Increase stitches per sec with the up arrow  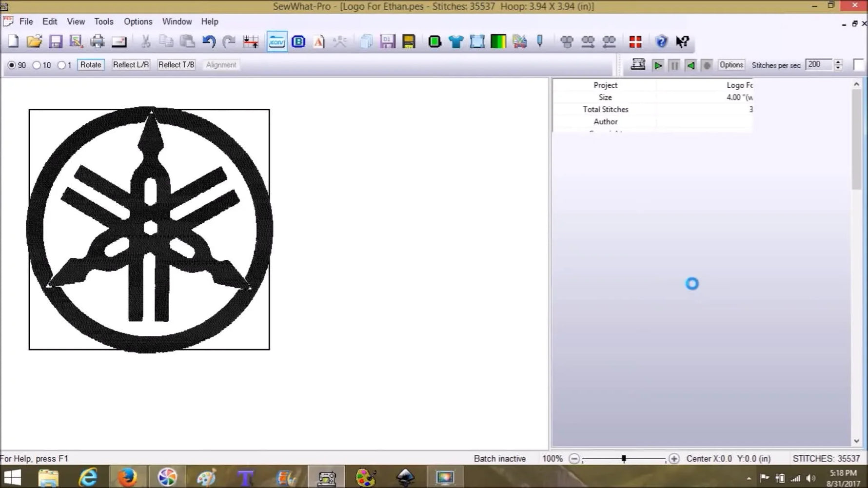[x=838, y=62]
